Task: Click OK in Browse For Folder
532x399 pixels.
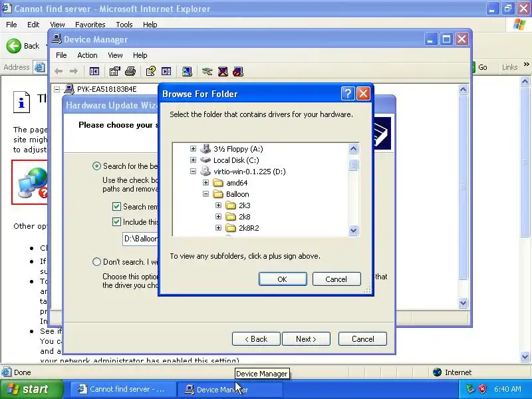Action: point(283,279)
